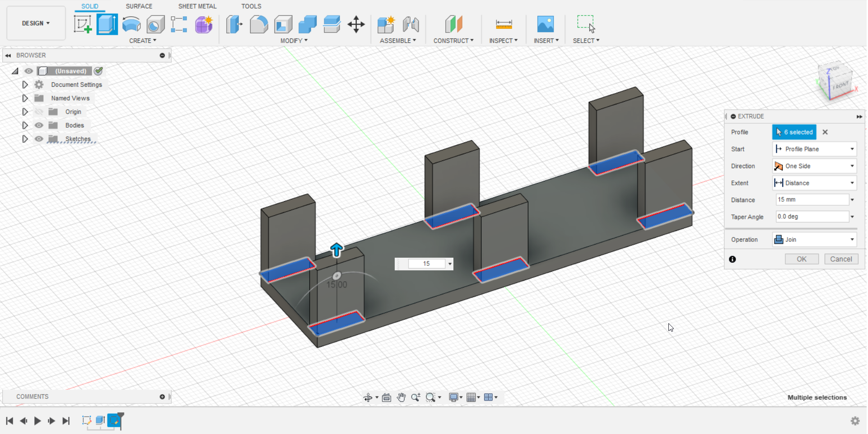
Task: Open the Direction One Side dropdown
Action: tap(815, 166)
